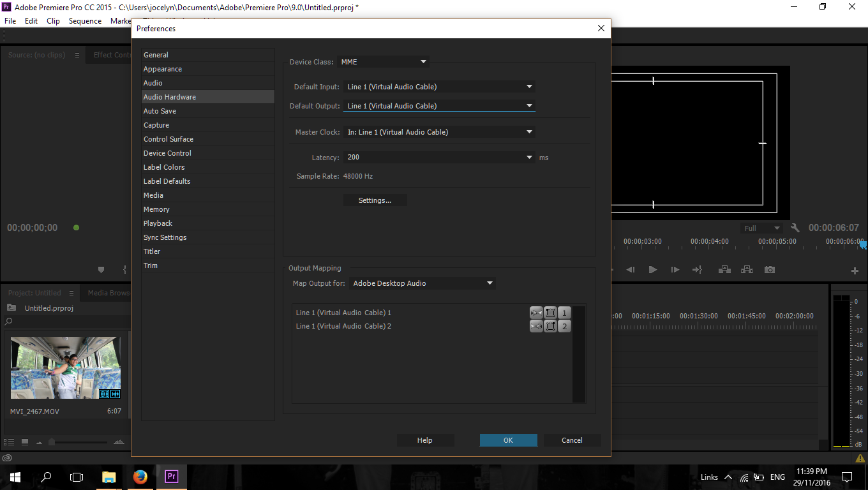Click the left speaker icon for cable channel 1
The width and height of the screenshot is (868, 490).
click(536, 313)
